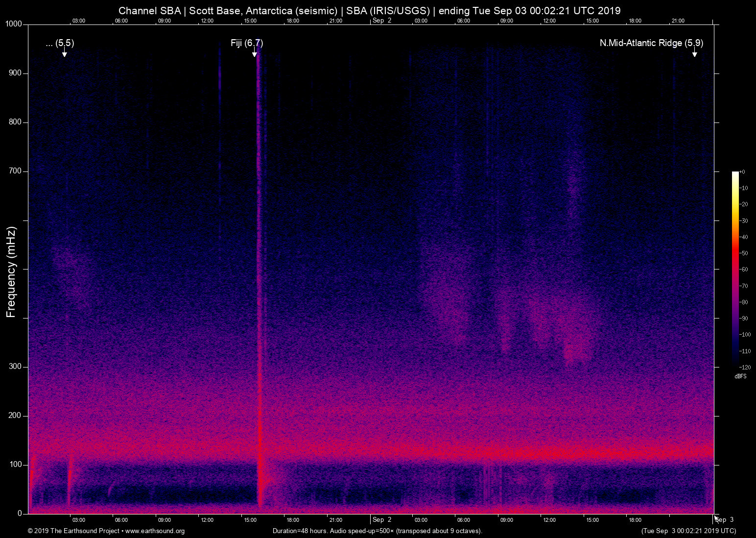The width and height of the screenshot is (756, 538).
Task: Click the 0 tick label on frequency axis
Action: point(20,514)
